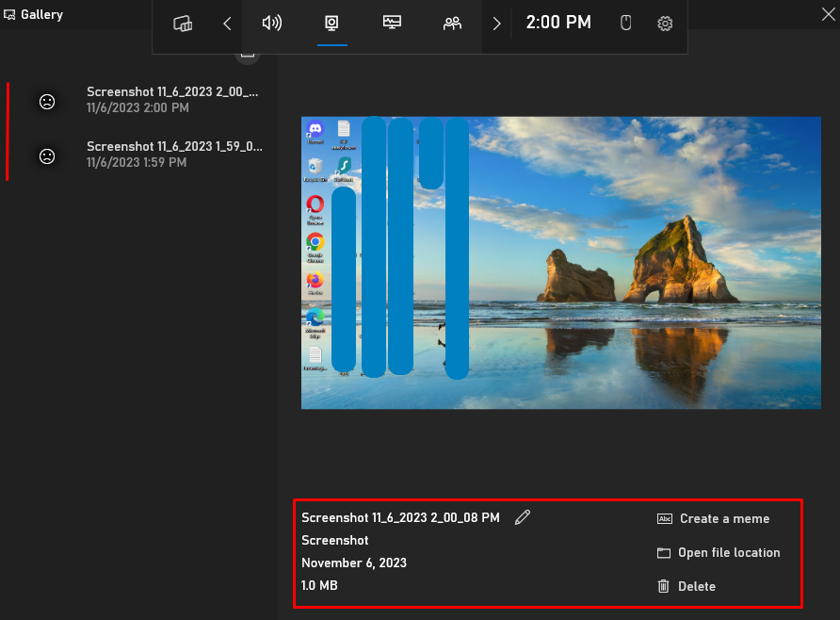The height and width of the screenshot is (620, 840).
Task: Click the Gallery title icon
Action: click(9, 14)
